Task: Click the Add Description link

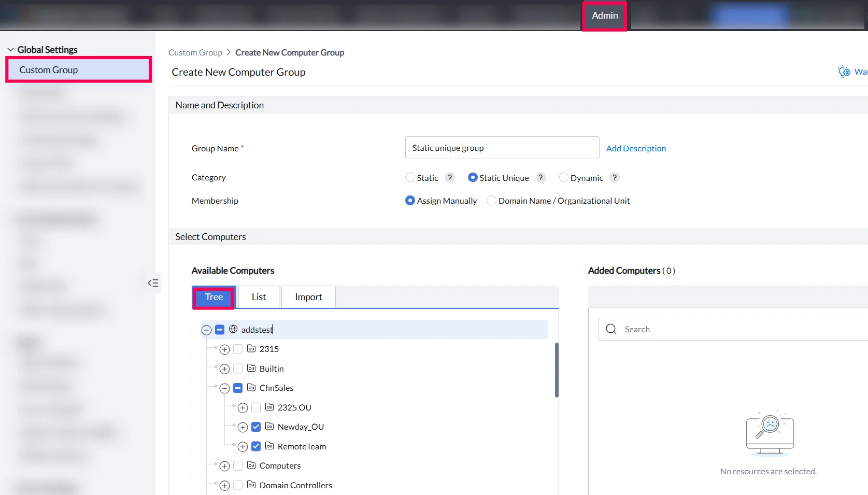Action: tap(636, 148)
